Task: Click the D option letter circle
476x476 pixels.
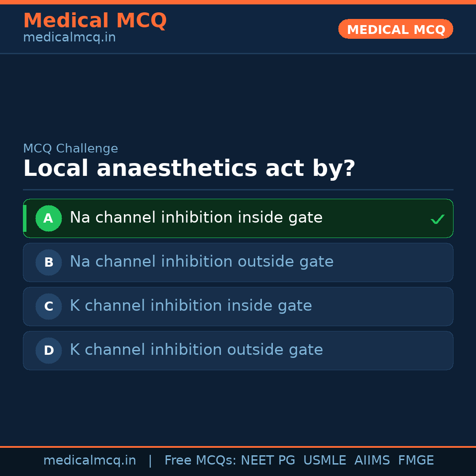Action: (48, 350)
